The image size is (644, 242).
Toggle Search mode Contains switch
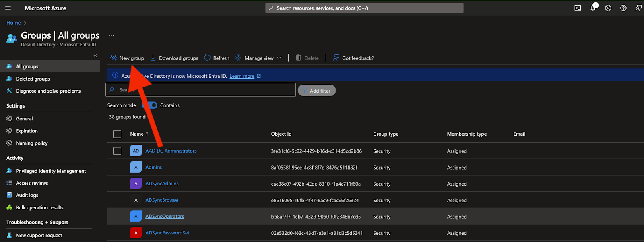click(150, 105)
